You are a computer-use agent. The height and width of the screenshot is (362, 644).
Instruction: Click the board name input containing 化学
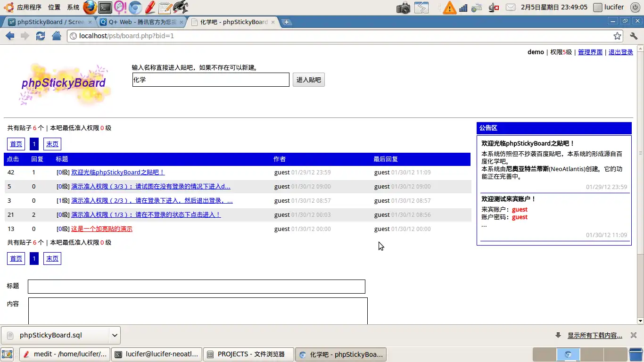(211, 80)
